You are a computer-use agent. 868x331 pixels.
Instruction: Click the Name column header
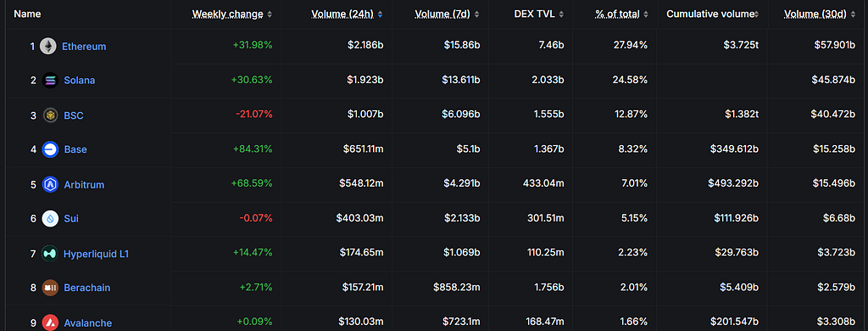(27, 14)
